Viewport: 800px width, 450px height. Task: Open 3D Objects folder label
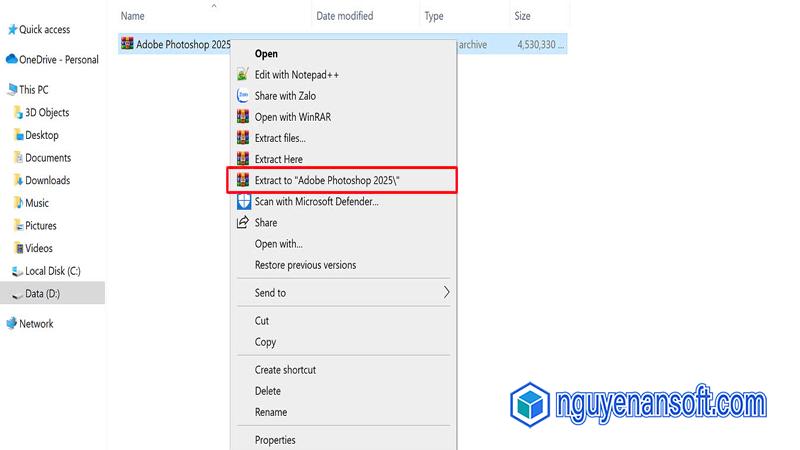[x=47, y=112]
